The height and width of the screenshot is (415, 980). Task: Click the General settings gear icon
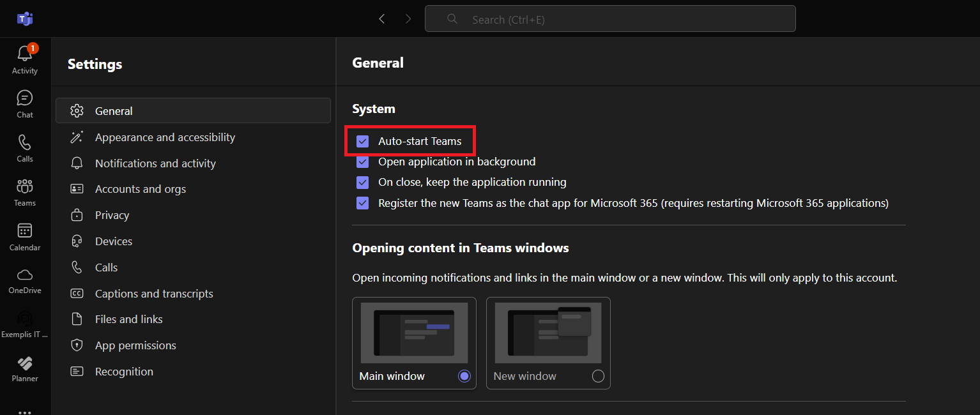point(77,110)
